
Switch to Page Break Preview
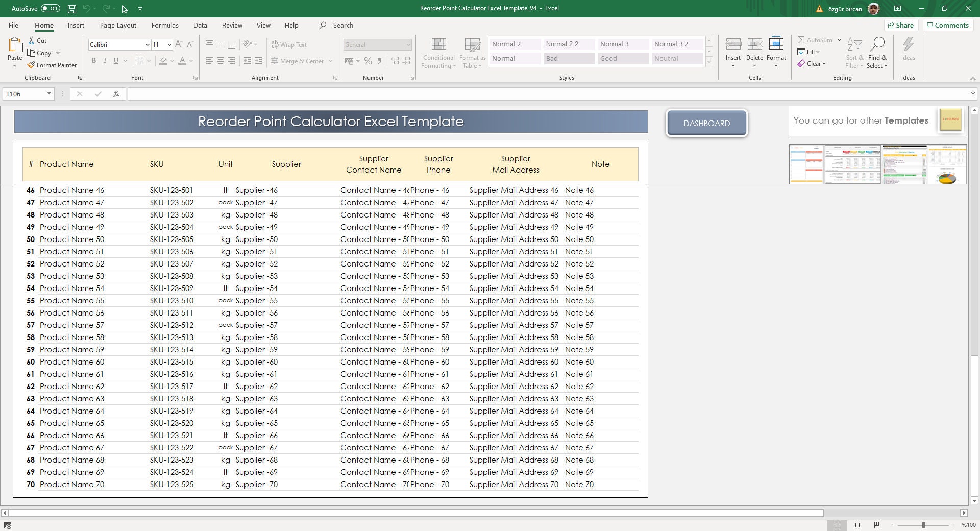pos(878,525)
